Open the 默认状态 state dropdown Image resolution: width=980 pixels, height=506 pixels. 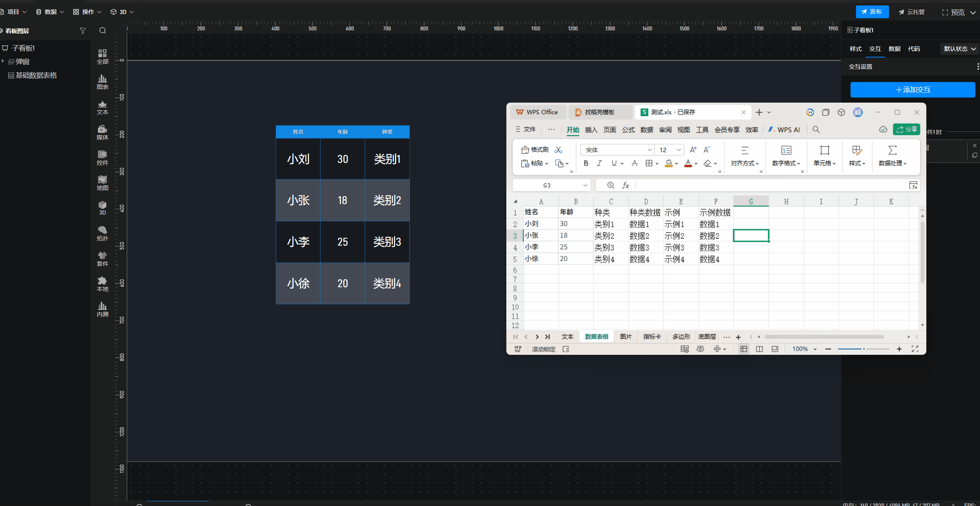[959, 49]
